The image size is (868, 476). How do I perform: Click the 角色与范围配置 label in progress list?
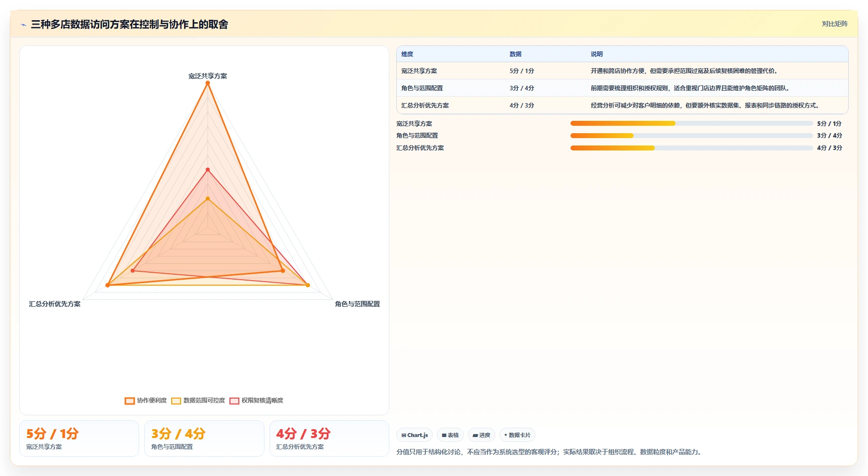point(417,136)
